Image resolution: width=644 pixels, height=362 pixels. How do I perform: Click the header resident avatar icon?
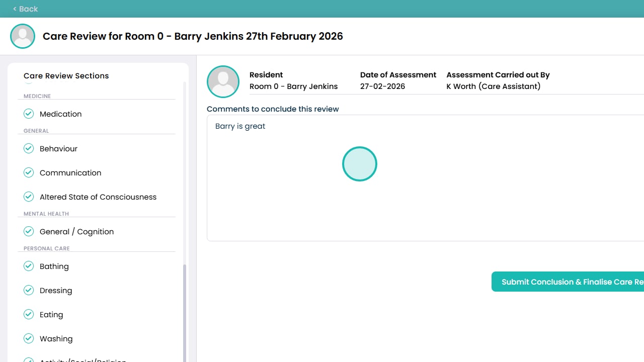[x=23, y=36]
